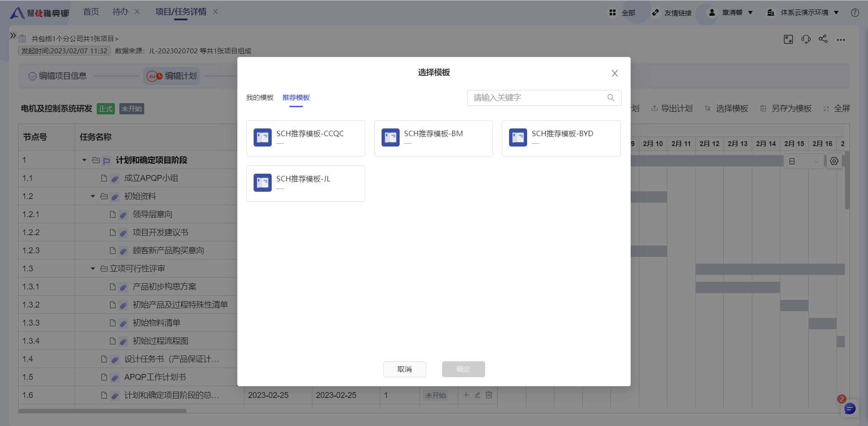Click the chat message bubble icon

pos(849,409)
